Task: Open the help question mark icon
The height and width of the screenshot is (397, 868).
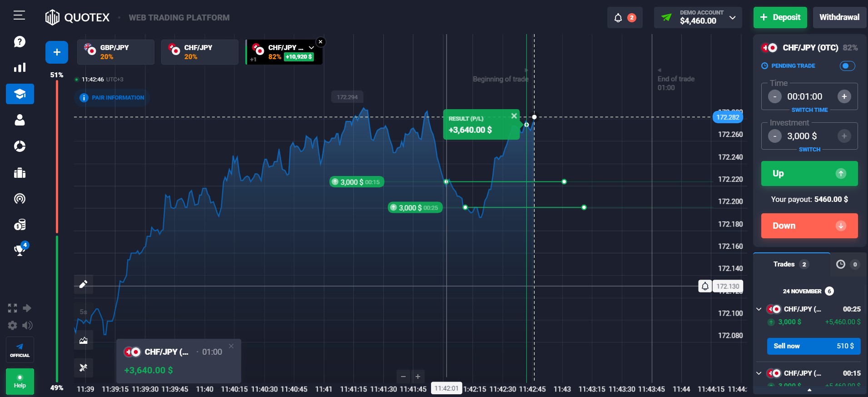Action: 20,42
